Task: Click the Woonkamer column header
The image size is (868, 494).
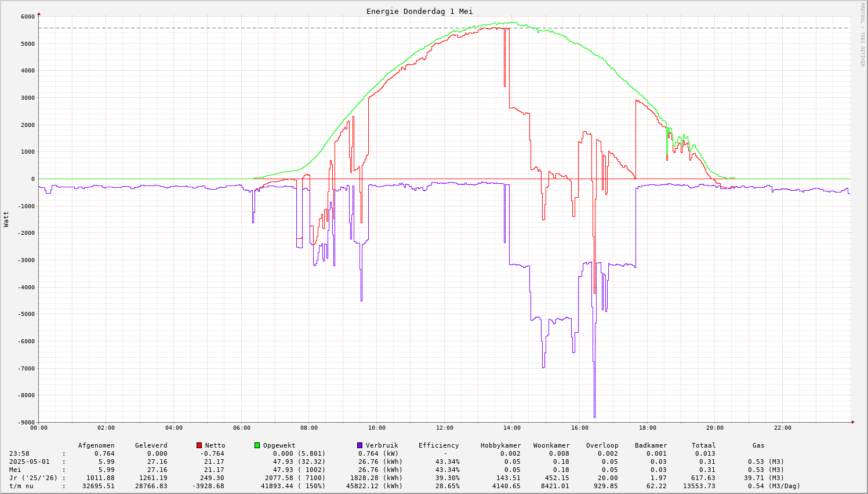Action: [551, 445]
